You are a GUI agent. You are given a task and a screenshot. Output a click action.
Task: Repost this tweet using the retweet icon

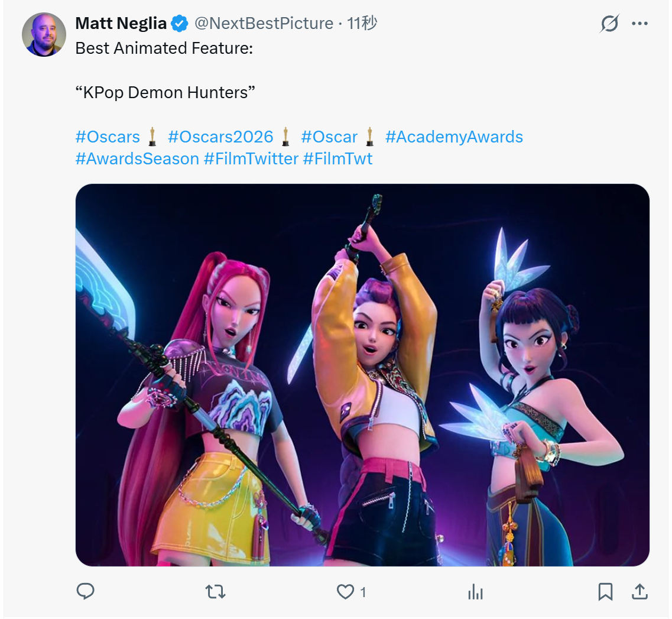tap(215, 591)
